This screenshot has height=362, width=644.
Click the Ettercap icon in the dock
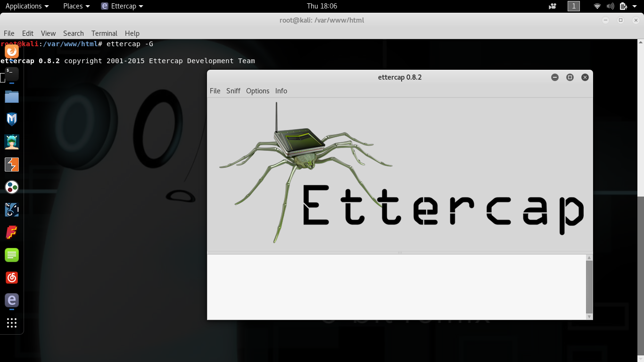pyautogui.click(x=12, y=300)
